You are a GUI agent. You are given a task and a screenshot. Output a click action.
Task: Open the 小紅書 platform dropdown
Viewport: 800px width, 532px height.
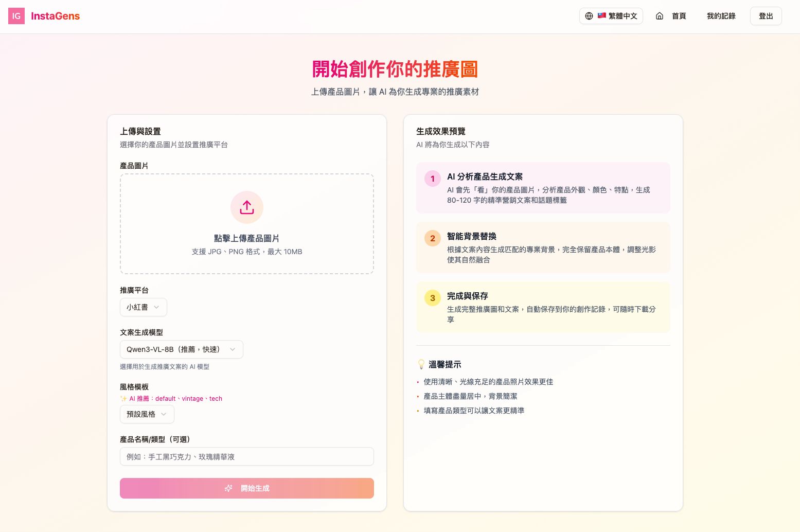pyautogui.click(x=143, y=307)
